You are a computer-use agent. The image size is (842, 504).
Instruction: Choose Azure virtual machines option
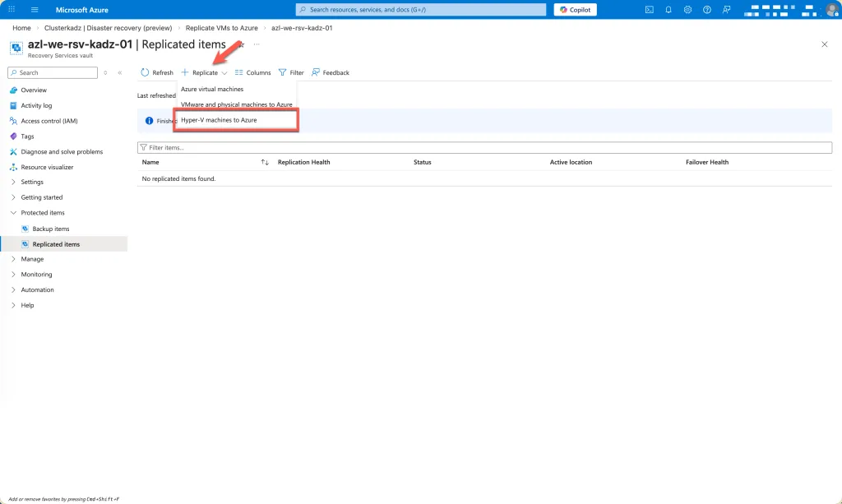point(212,89)
